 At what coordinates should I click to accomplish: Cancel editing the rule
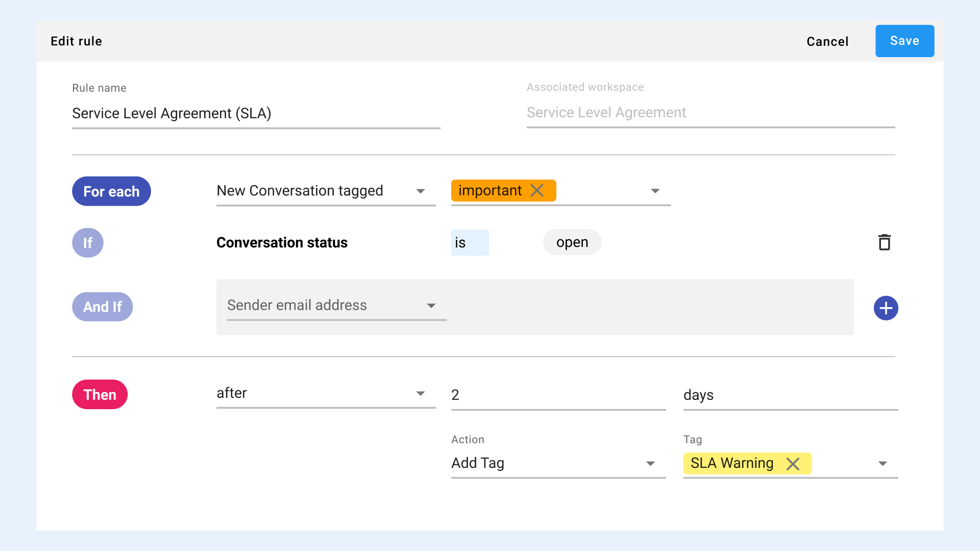click(x=827, y=42)
